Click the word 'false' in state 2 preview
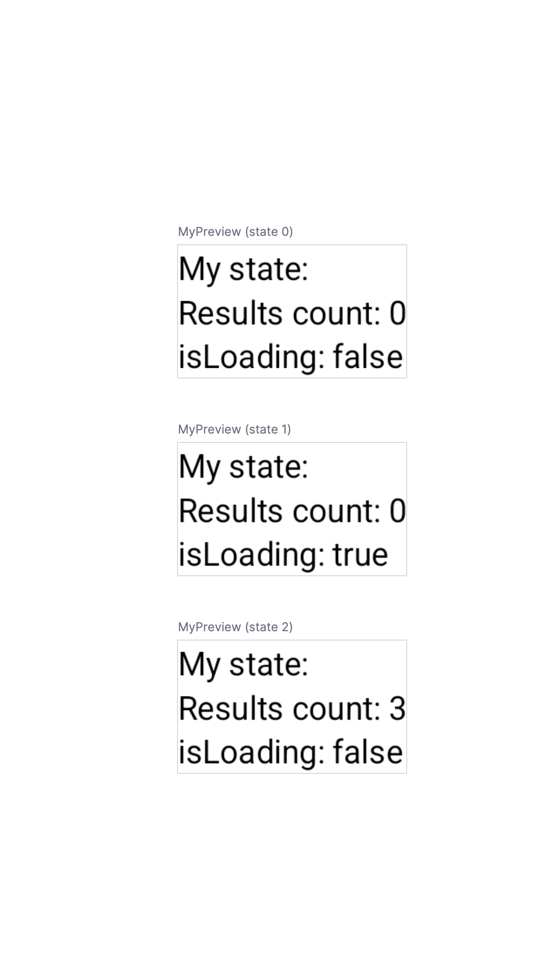The height and width of the screenshot is (965, 560). point(368,752)
